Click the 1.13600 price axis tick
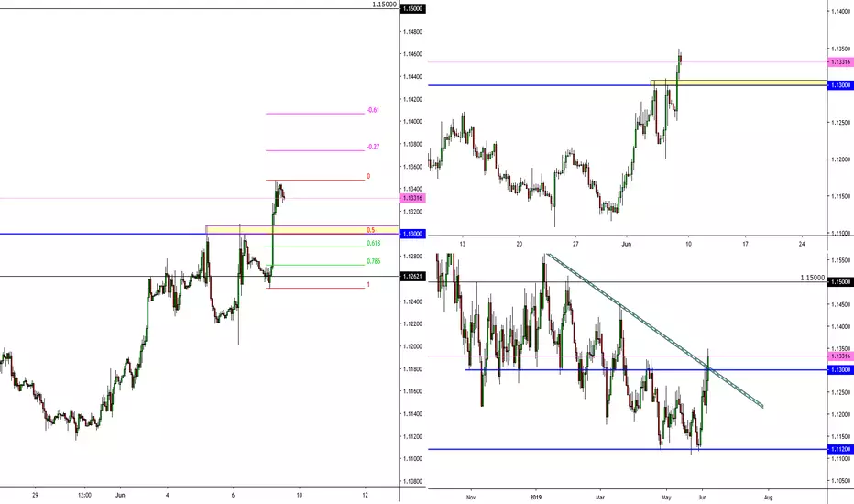Screen dimensions: 854x504 413,167
